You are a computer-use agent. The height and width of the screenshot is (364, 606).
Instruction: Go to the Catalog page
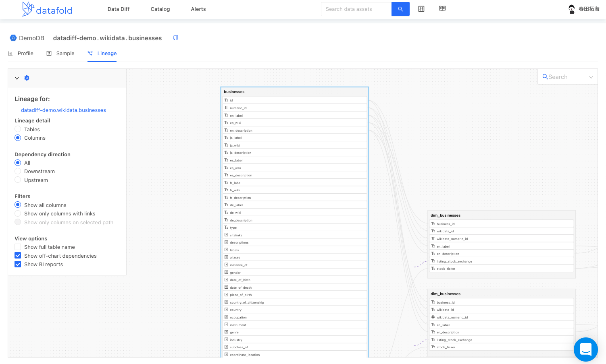(x=160, y=9)
